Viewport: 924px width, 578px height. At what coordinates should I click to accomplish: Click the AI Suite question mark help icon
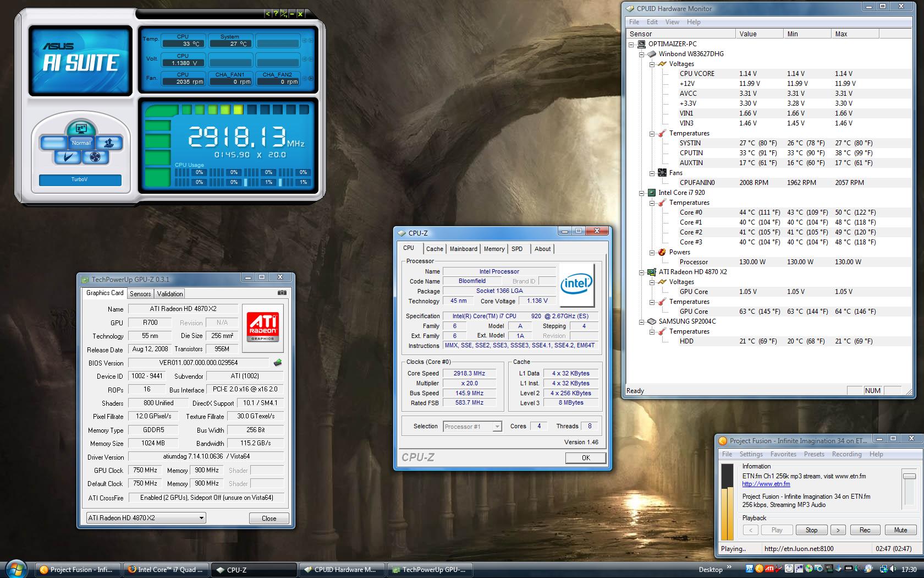point(276,14)
